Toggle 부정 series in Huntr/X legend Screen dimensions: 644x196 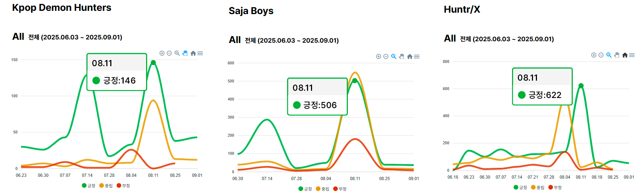pos(555,187)
